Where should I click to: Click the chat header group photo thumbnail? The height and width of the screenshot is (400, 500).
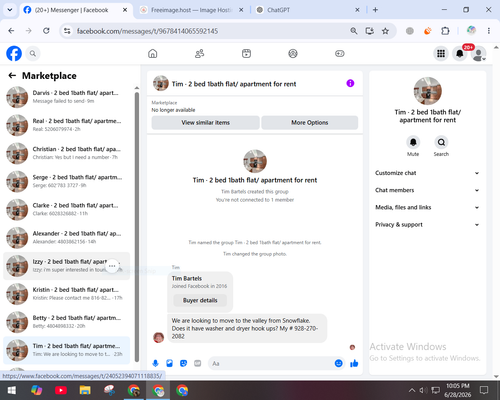pos(161,83)
